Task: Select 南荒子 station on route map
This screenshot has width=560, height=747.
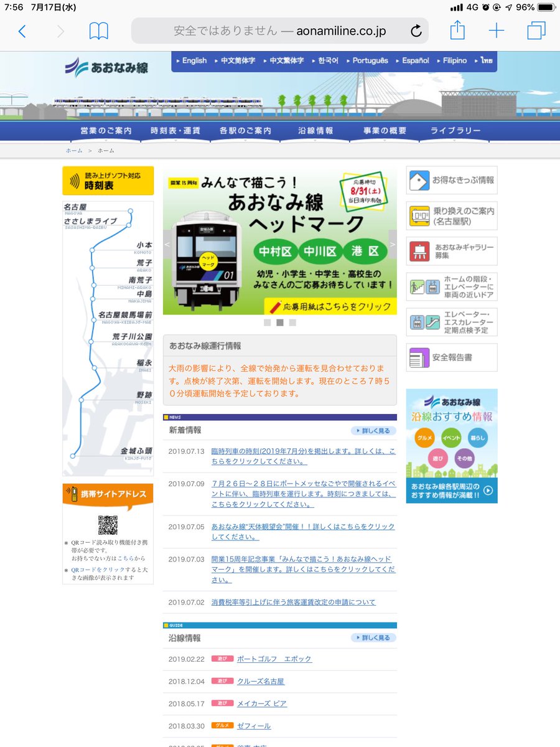Action: tap(140, 282)
